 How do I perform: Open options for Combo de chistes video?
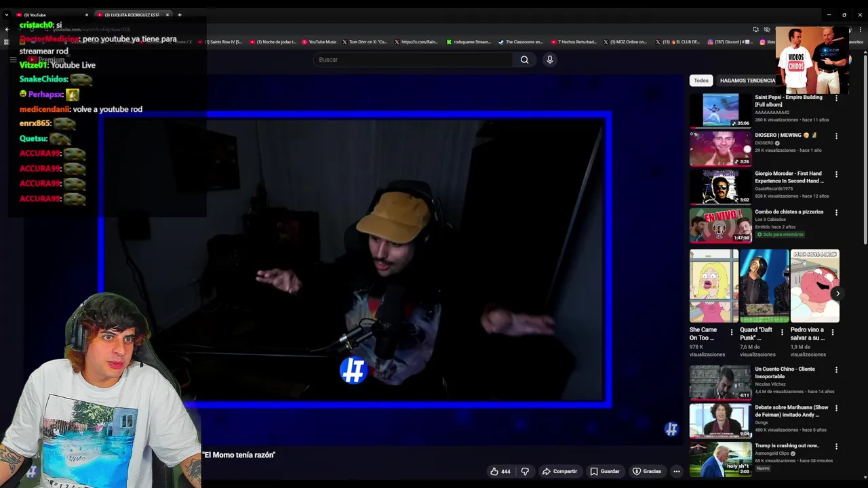[836, 212]
